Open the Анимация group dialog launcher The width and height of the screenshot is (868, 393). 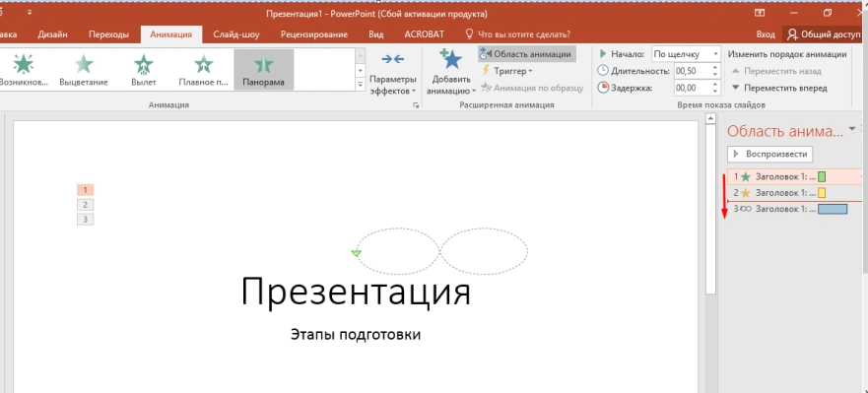click(416, 104)
